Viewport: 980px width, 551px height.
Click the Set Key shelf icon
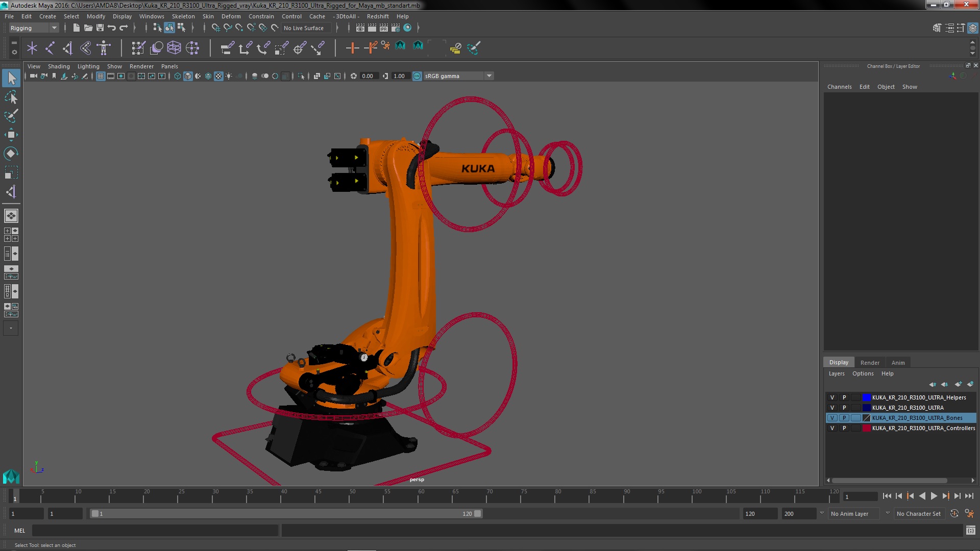tap(352, 48)
